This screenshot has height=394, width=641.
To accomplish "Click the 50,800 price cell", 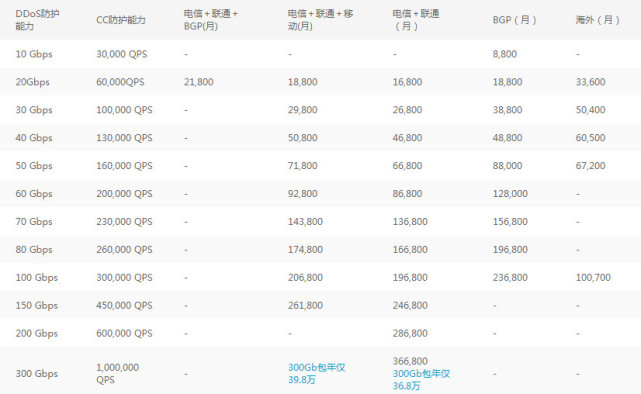I will click(303, 138).
